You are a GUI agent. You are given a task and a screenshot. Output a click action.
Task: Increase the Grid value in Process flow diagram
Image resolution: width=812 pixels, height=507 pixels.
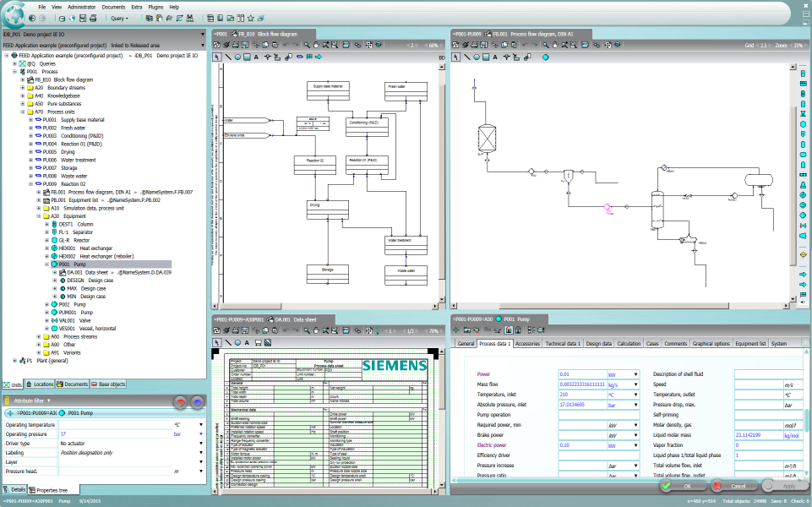click(x=770, y=45)
